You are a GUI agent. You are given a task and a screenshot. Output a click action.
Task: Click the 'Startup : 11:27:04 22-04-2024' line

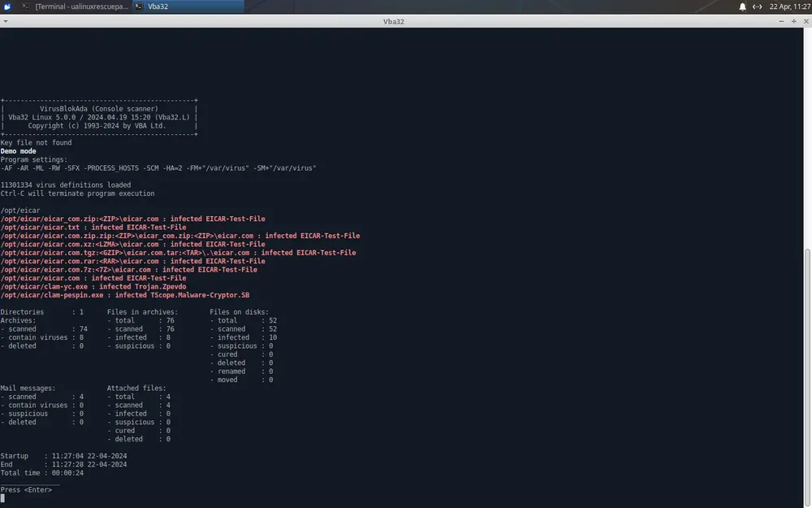click(63, 456)
